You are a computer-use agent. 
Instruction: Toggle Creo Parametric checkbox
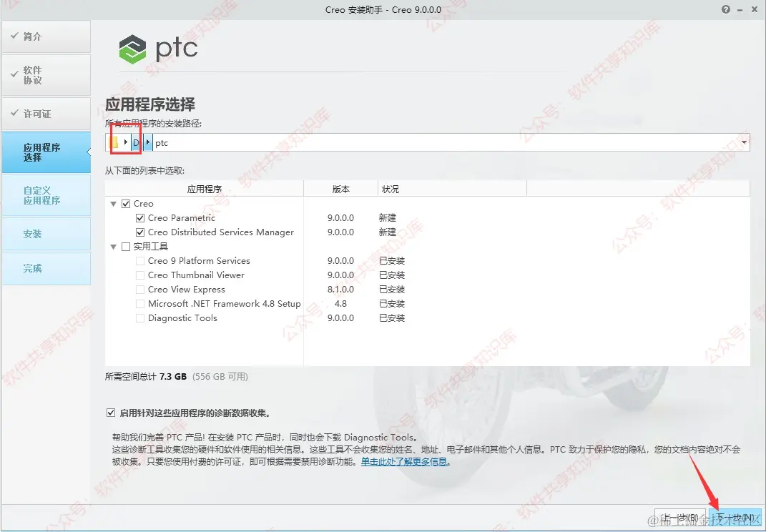pos(140,218)
